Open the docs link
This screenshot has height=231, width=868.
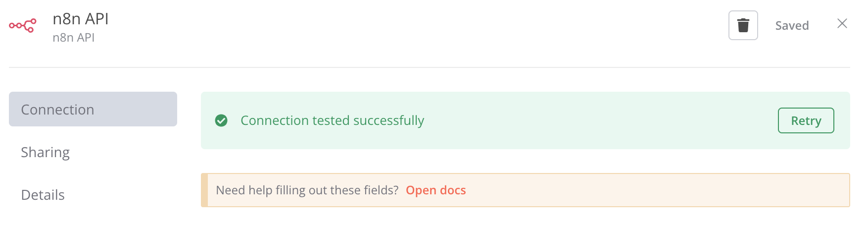(435, 190)
